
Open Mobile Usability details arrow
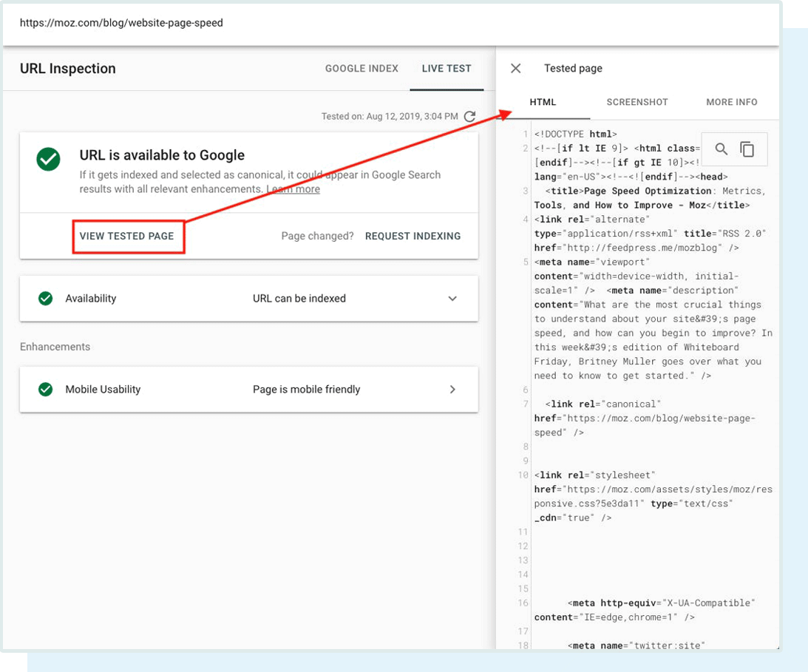[452, 390]
